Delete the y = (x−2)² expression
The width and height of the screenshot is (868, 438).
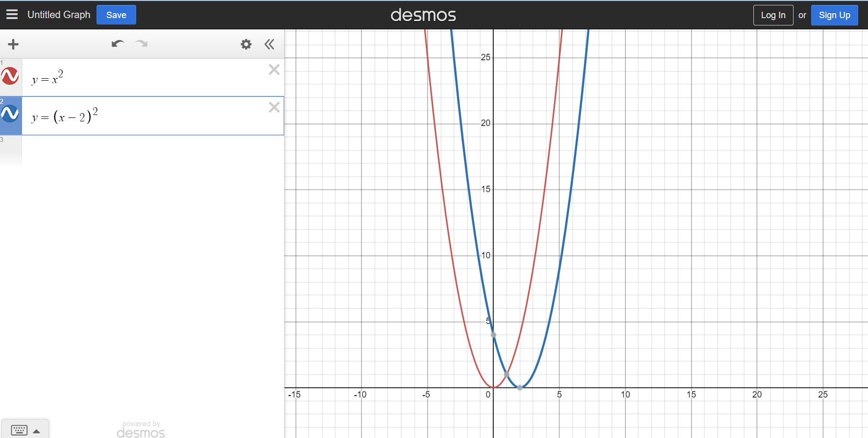tap(274, 107)
